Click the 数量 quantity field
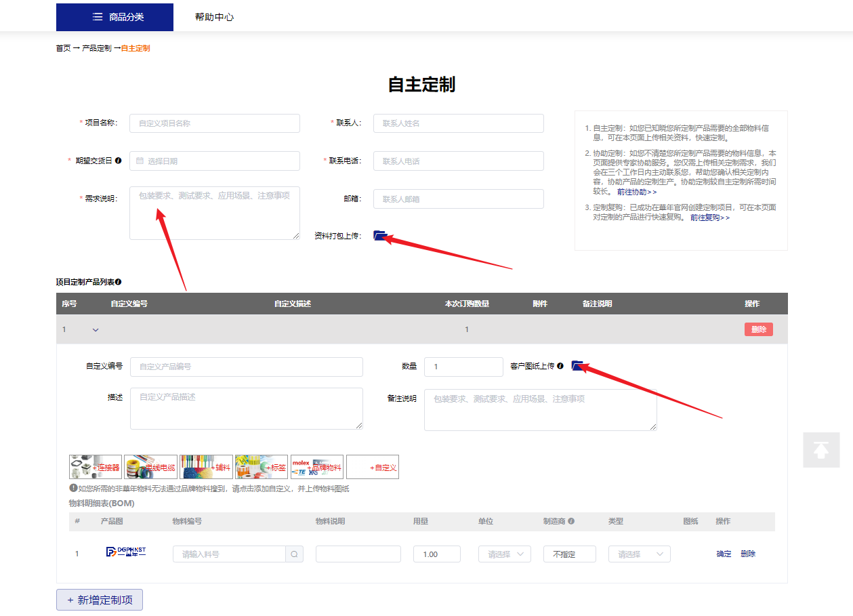 click(x=463, y=367)
